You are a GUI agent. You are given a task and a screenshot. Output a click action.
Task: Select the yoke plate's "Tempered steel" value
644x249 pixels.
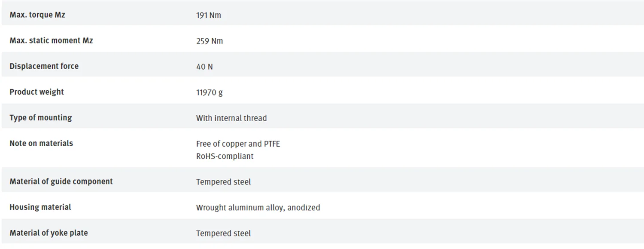click(x=223, y=234)
